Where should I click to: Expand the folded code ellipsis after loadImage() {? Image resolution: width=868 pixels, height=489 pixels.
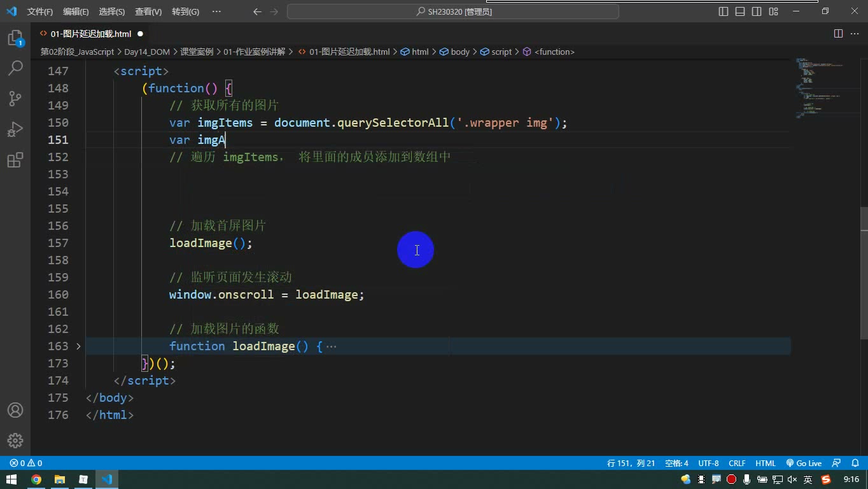331,346
